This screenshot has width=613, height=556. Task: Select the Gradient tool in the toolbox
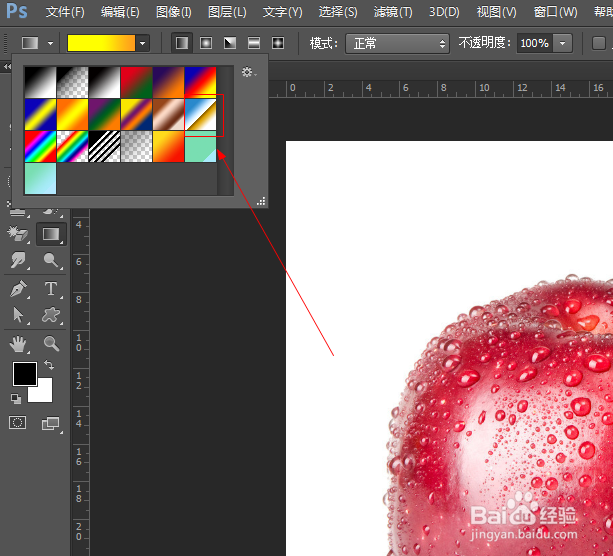pyautogui.click(x=51, y=234)
